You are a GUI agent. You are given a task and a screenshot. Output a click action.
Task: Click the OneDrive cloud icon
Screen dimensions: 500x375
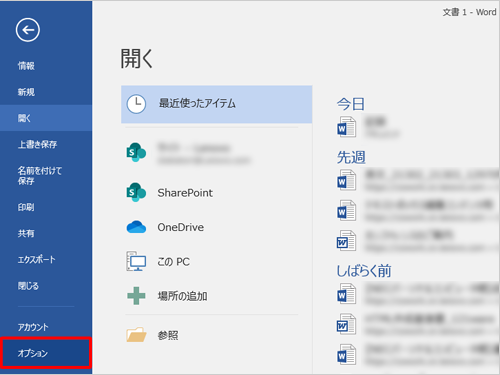click(x=136, y=227)
